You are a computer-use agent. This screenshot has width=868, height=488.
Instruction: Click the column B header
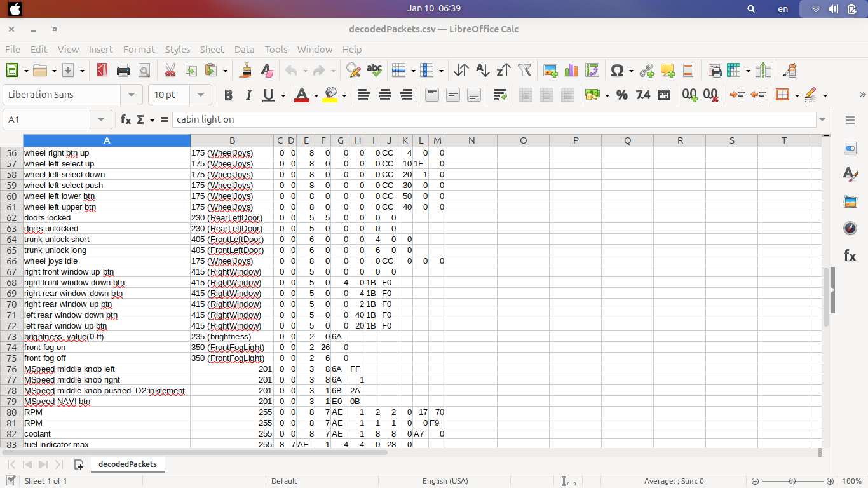(232, 140)
